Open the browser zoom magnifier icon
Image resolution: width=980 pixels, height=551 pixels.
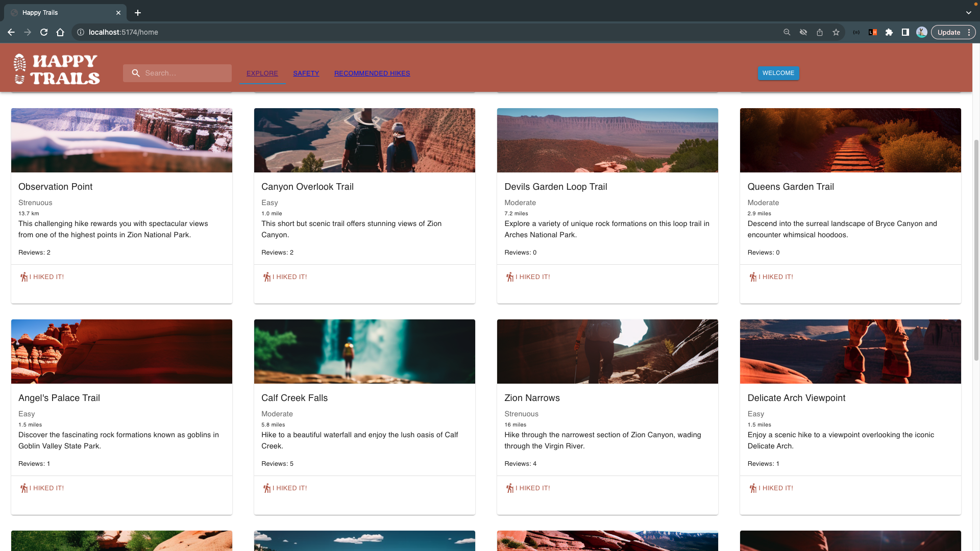click(787, 32)
